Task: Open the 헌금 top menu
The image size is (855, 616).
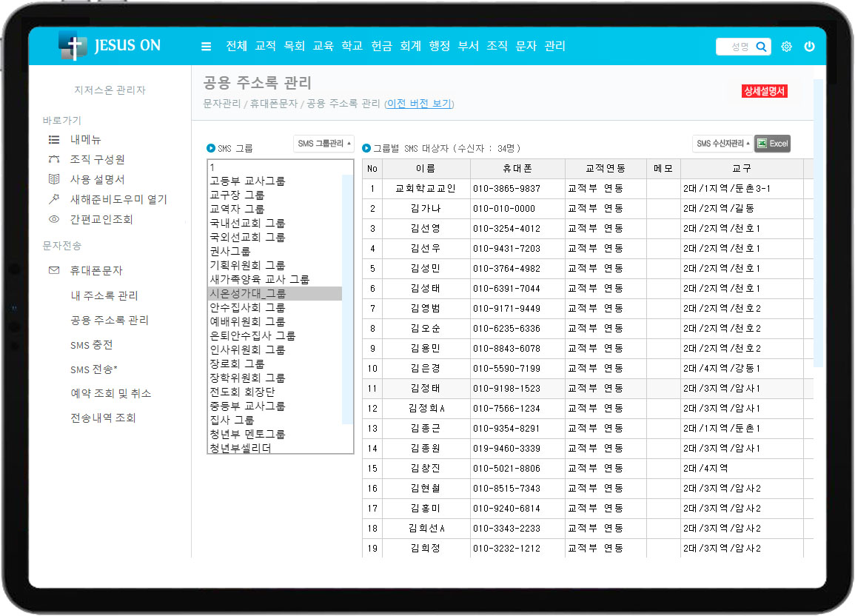Action: click(x=381, y=46)
